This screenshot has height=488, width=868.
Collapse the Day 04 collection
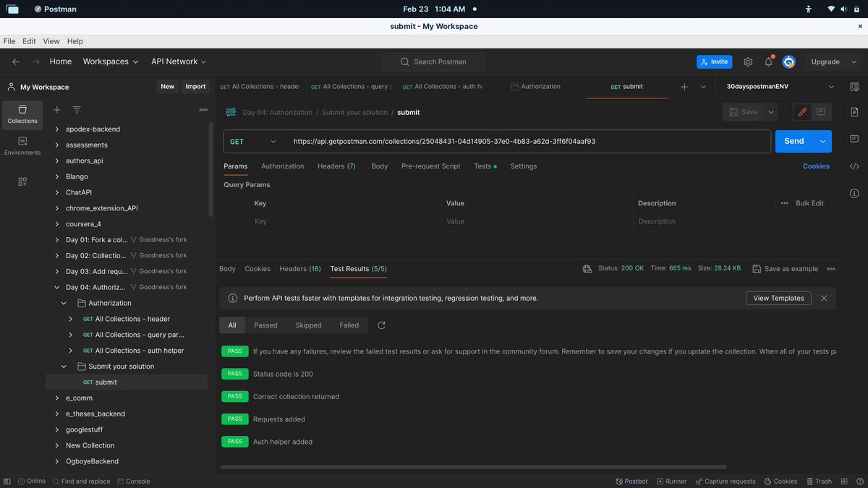57,287
